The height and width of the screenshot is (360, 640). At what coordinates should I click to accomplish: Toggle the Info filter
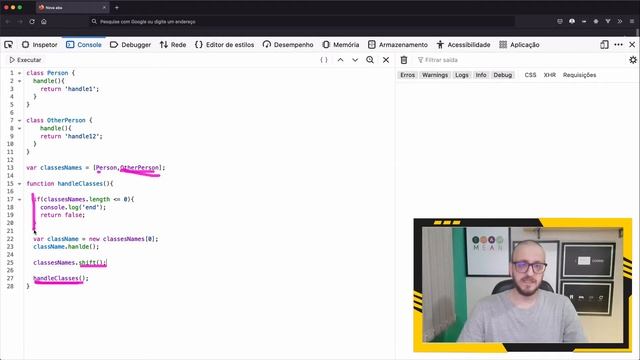click(481, 75)
